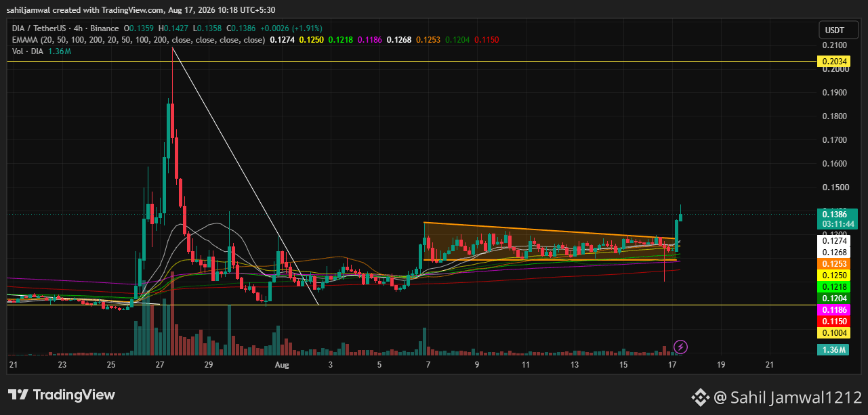Viewport: 868px width, 415px height.
Task: Click the 15 date on time axis
Action: [623, 365]
